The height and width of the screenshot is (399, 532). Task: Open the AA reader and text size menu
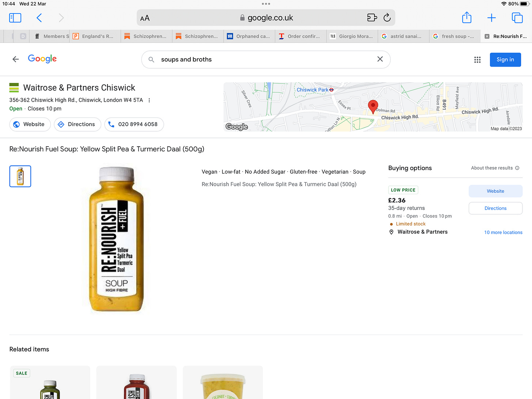coord(145,18)
